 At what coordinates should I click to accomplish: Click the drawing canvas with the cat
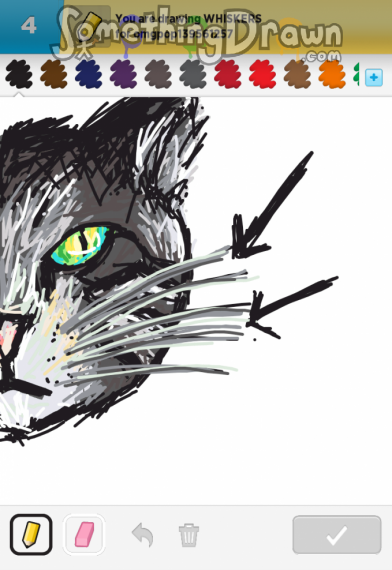click(x=196, y=301)
